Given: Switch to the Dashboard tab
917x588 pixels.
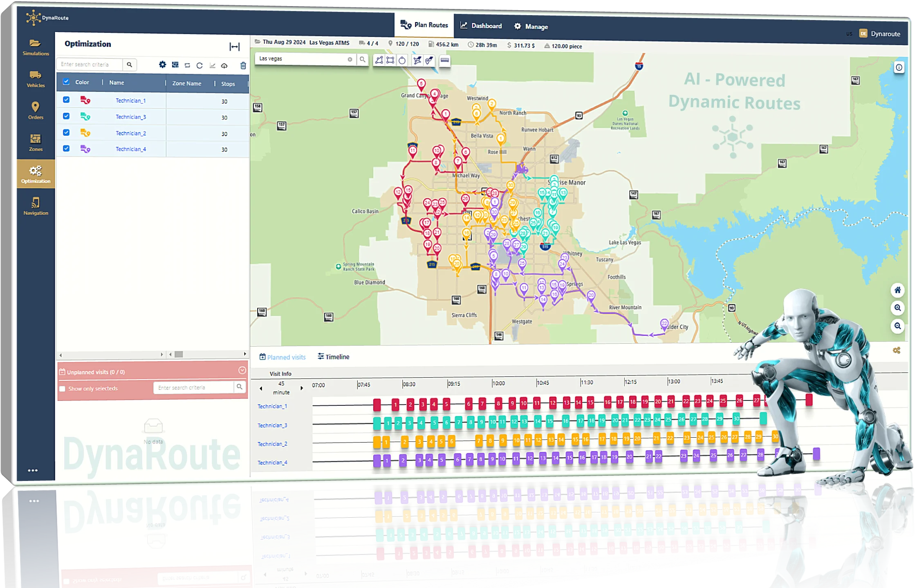Looking at the screenshot, I should pos(481,26).
